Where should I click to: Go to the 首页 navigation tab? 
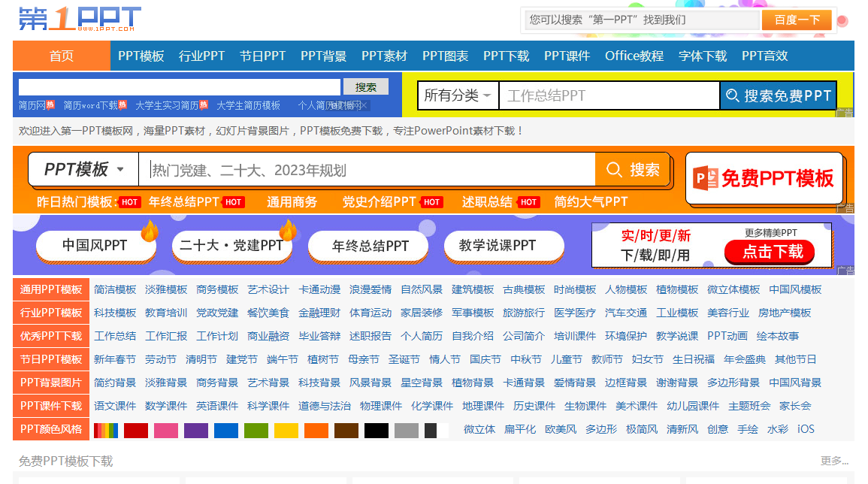[x=62, y=56]
